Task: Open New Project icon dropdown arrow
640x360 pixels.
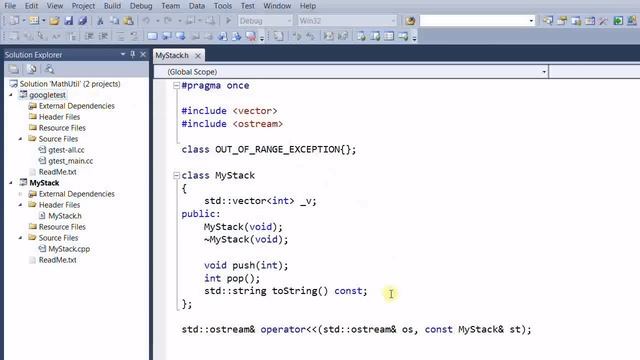Action: click(23, 20)
